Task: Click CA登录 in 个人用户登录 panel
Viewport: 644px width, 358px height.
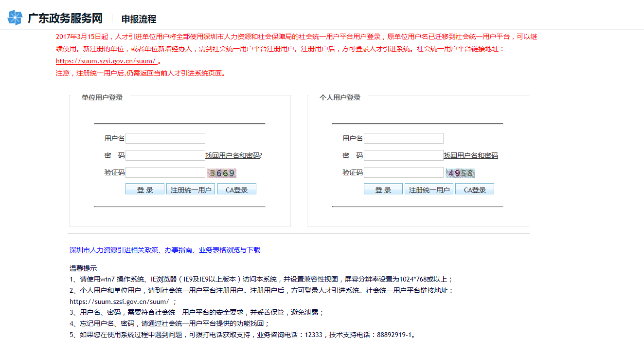Action: (x=475, y=189)
